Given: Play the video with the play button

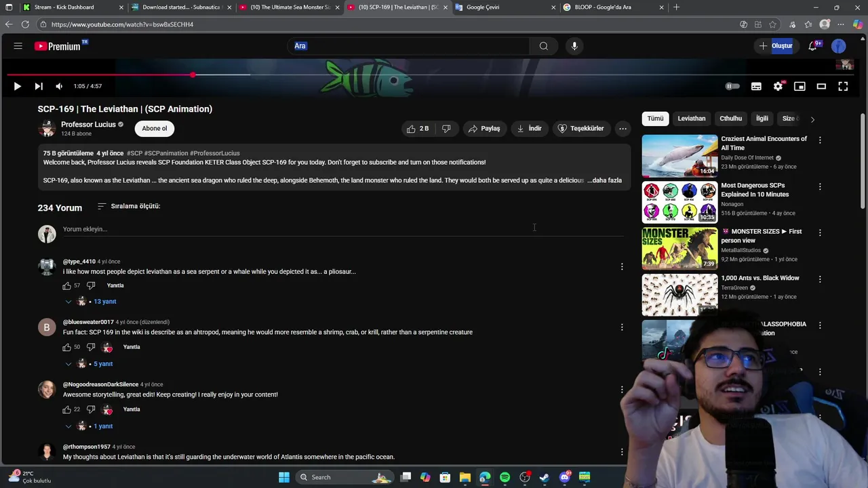Looking at the screenshot, I should click(18, 86).
